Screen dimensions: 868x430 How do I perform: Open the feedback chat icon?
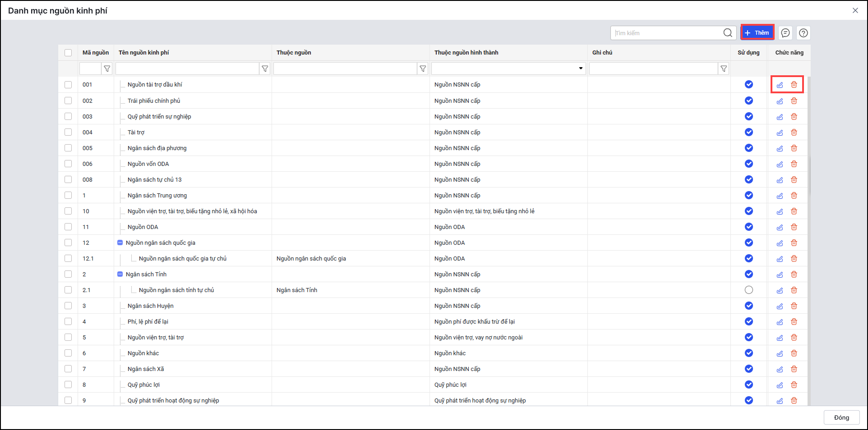click(x=785, y=33)
